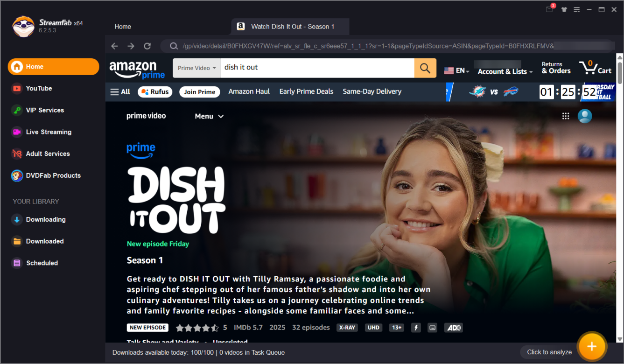Click the Rufus button
The height and width of the screenshot is (364, 624).
[x=155, y=92]
